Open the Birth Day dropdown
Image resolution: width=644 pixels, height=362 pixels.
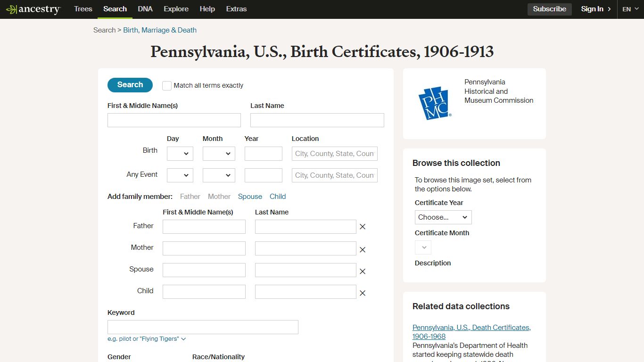(180, 154)
